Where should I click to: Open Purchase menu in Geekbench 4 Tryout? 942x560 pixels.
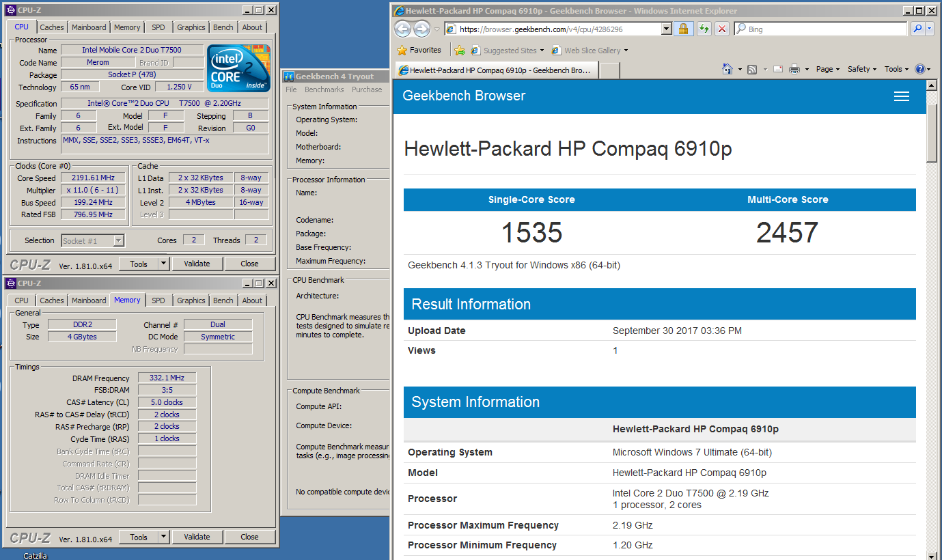point(367,89)
